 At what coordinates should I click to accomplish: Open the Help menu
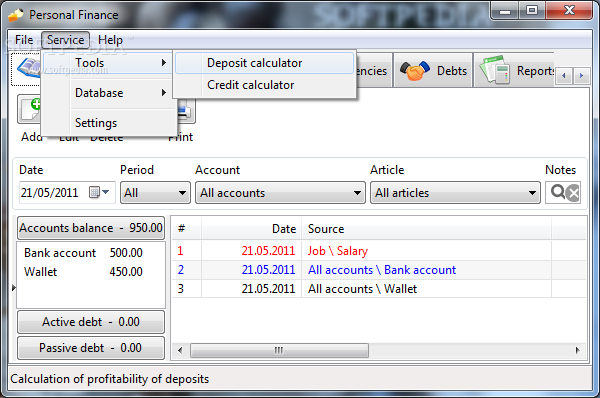pyautogui.click(x=110, y=40)
